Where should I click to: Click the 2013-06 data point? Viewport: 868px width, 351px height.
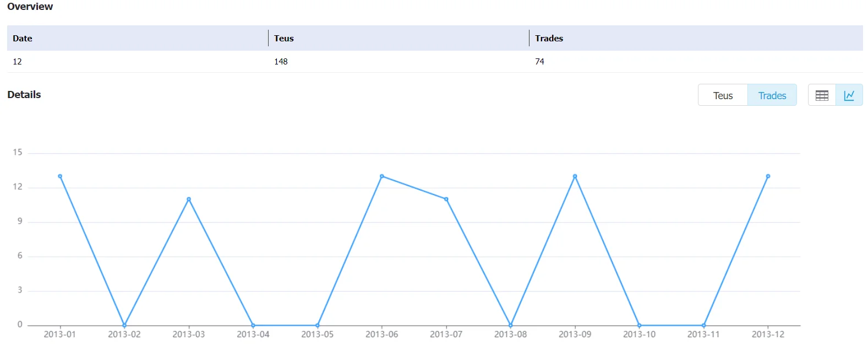click(382, 176)
